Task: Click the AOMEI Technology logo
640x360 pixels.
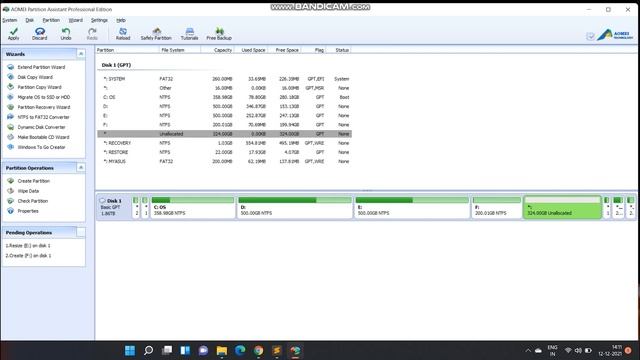Action: [x=615, y=35]
